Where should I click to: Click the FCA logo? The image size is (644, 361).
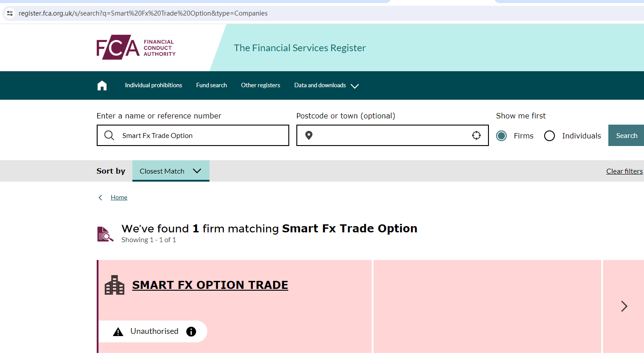(x=136, y=47)
